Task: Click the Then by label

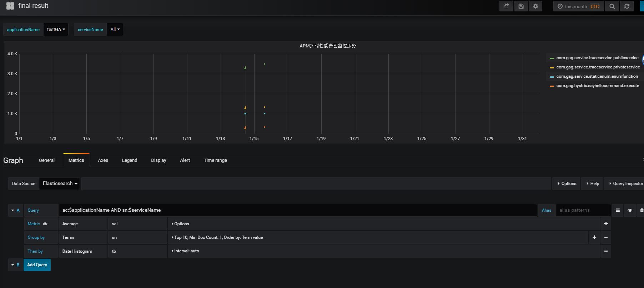Action: [x=35, y=251]
